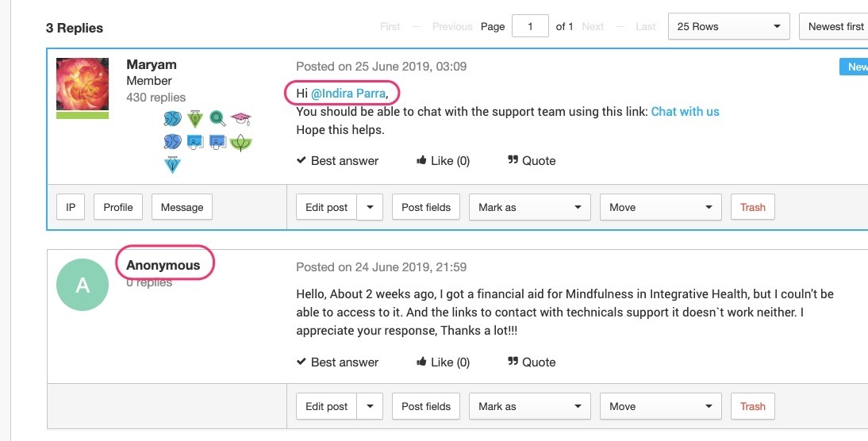
Task: Open the Chat with us link
Action: (x=685, y=111)
